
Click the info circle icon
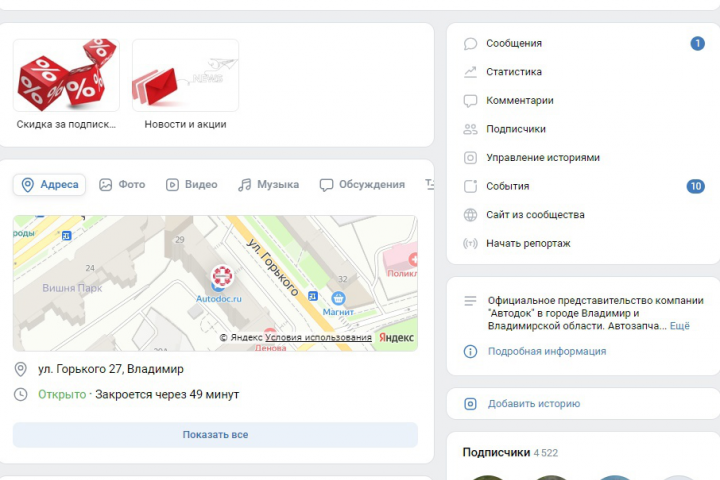[470, 351]
